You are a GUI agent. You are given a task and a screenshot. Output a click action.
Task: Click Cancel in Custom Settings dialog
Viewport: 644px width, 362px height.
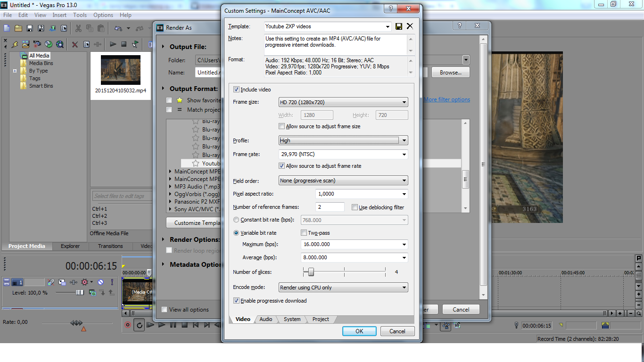397,331
